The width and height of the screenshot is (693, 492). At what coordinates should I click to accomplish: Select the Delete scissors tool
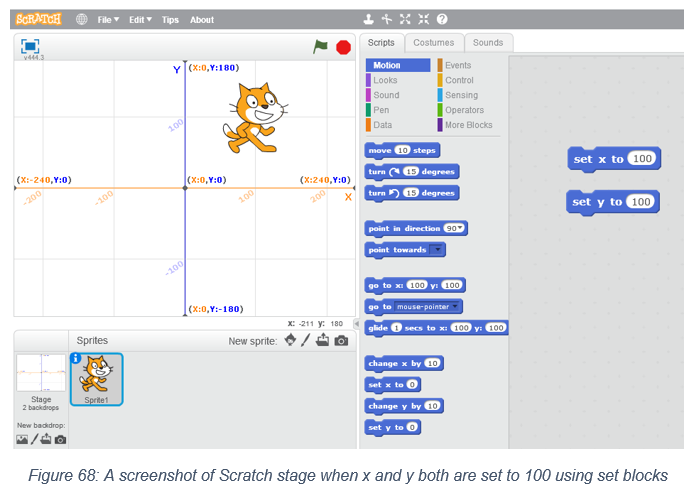click(x=387, y=19)
